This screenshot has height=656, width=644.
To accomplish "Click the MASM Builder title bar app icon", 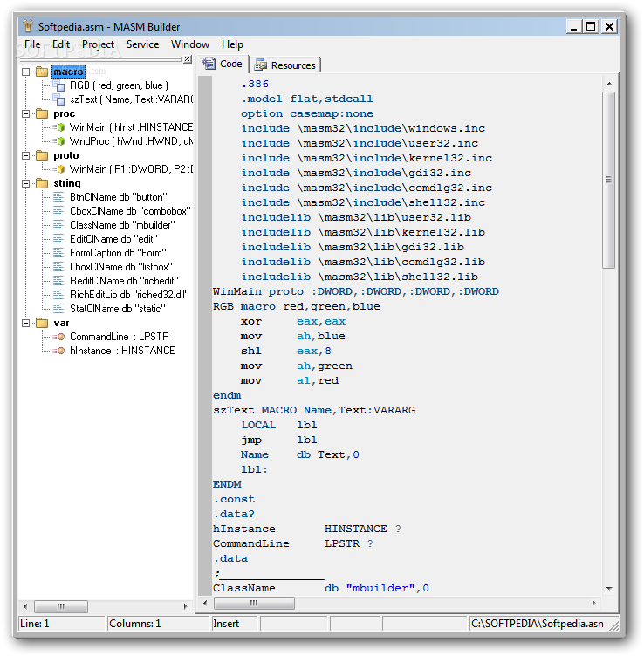I will coord(28,26).
